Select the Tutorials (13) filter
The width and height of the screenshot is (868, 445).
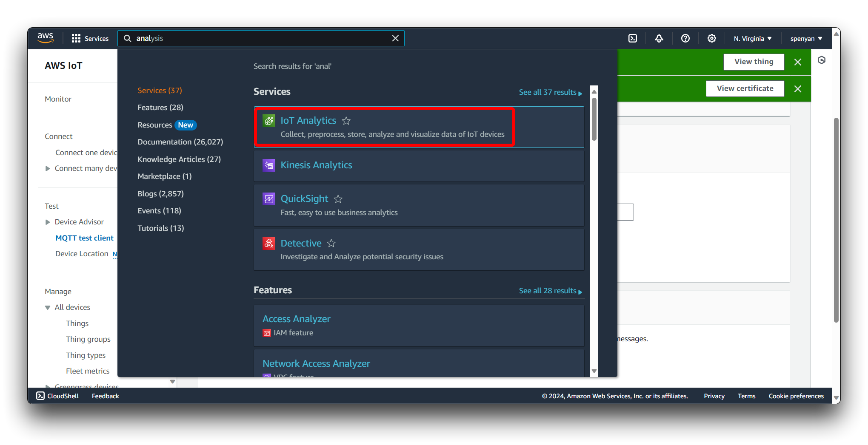(x=161, y=228)
